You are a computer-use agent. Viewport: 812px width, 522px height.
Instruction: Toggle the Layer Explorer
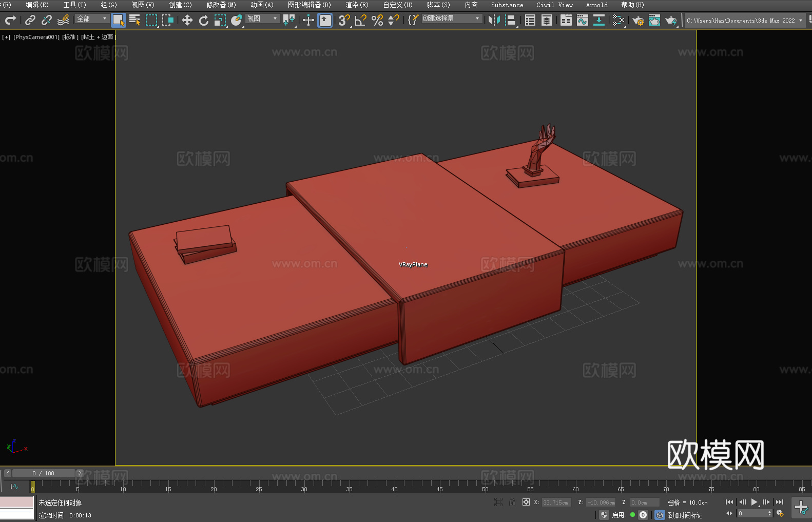click(x=547, y=20)
